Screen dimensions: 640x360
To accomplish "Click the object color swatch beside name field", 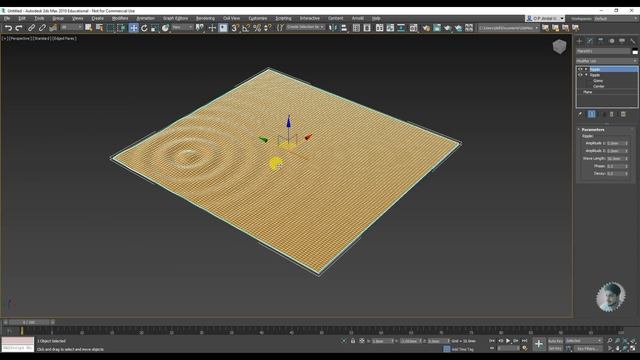I will pyautogui.click(x=635, y=51).
